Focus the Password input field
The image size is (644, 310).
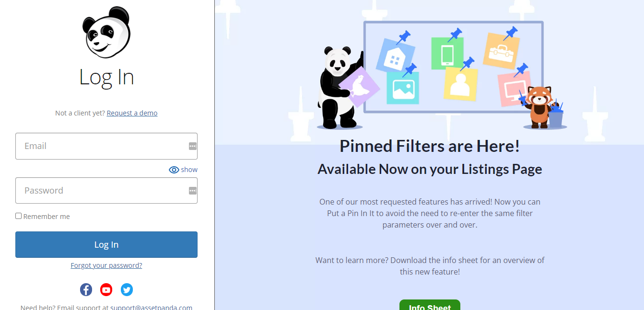pos(106,191)
